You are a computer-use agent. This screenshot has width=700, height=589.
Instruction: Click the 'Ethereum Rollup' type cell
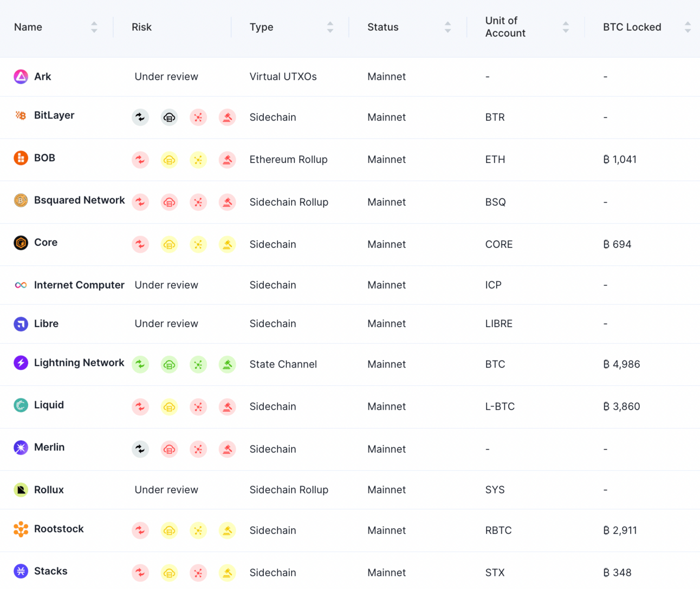pos(288,160)
